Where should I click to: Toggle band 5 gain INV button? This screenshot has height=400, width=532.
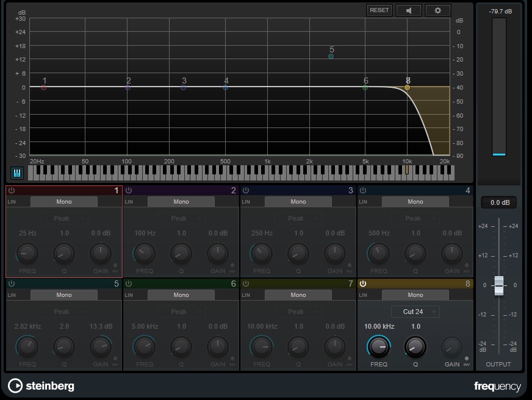(115, 359)
